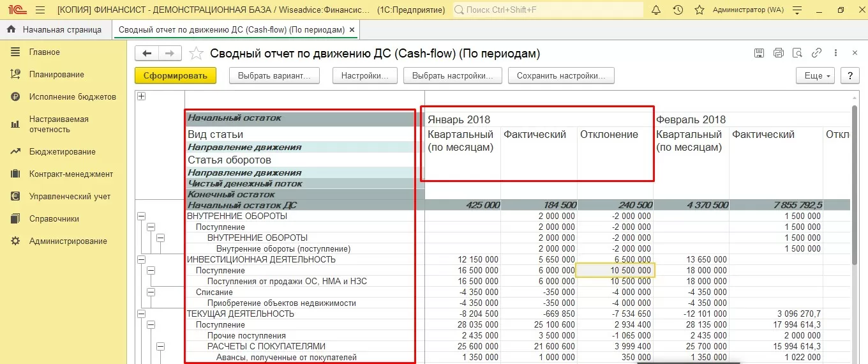868x364 pixels.
Task: Select cell with value 25 100 600
Action: coord(539,324)
